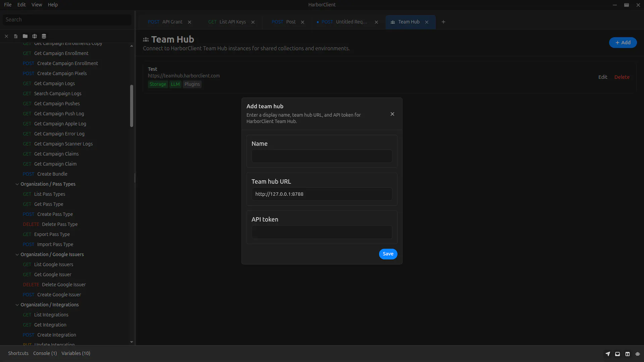Click the Add button for Team Hub
This screenshot has width=644, height=362.
(x=623, y=43)
